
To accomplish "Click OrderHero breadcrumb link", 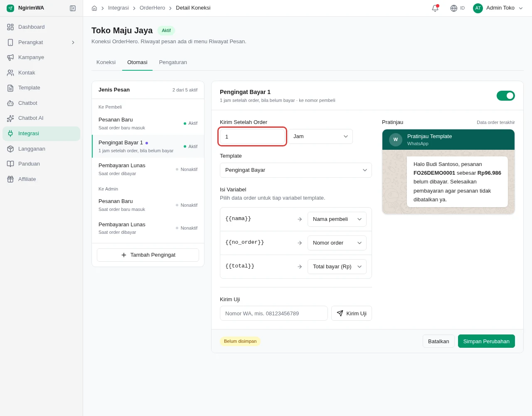I will [152, 8].
